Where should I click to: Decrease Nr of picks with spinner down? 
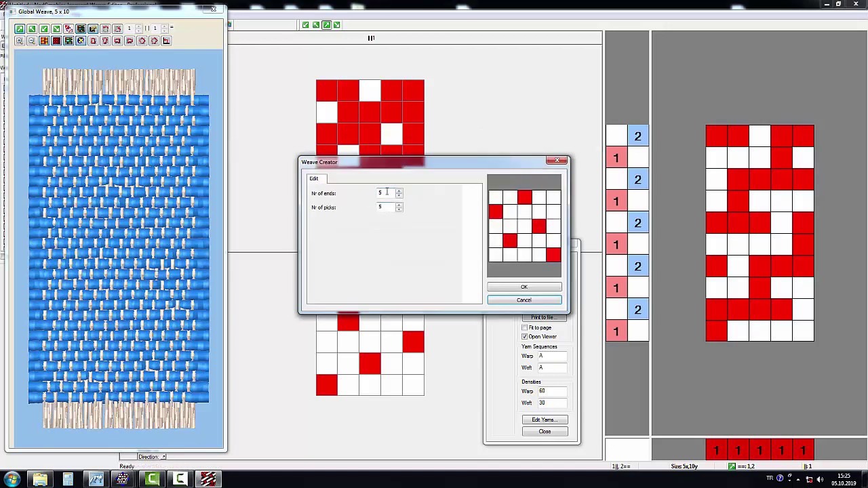pyautogui.click(x=399, y=209)
